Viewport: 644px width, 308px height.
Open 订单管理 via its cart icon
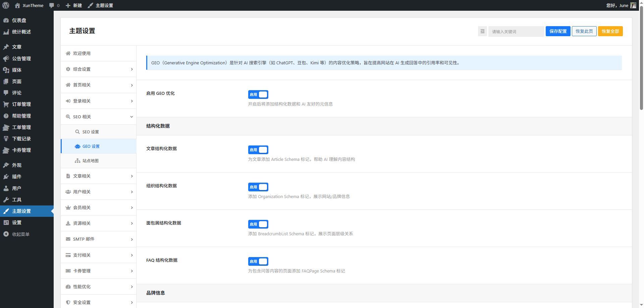pyautogui.click(x=6, y=104)
